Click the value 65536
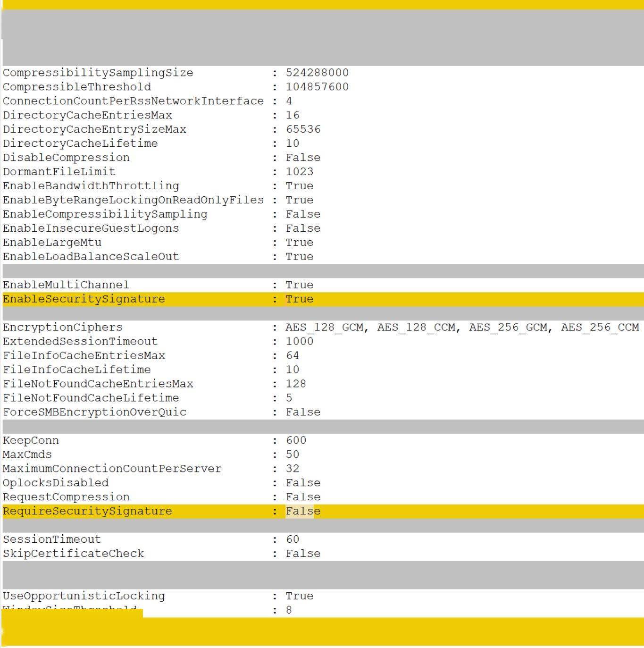This screenshot has width=644, height=648. [303, 129]
